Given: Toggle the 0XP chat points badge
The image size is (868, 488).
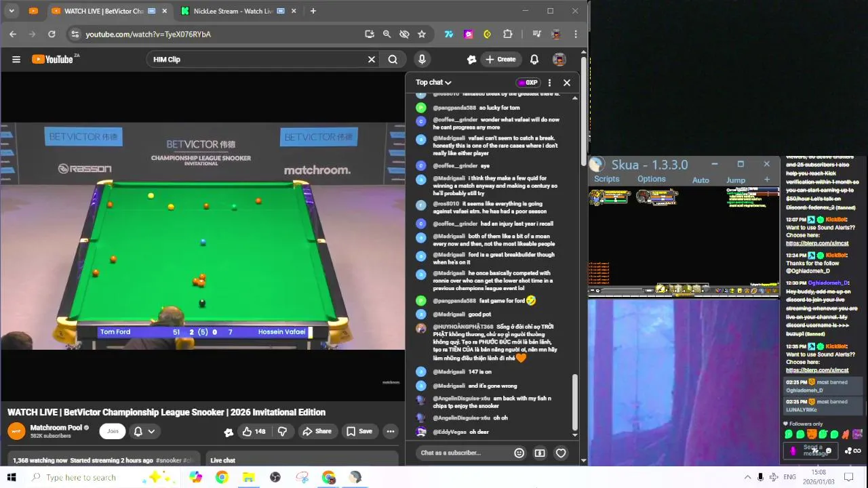Looking at the screenshot, I should (x=527, y=83).
